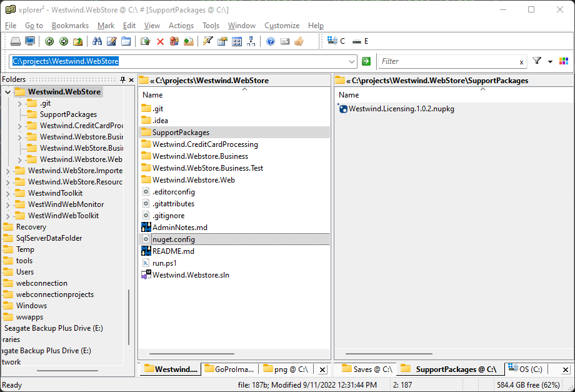Click the funnel with lightning icon
Screen dimensions: 575x392
pyautogui.click(x=208, y=41)
